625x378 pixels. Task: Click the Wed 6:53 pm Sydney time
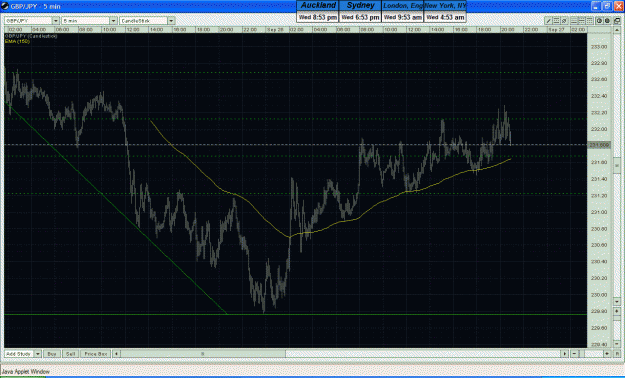360,17
